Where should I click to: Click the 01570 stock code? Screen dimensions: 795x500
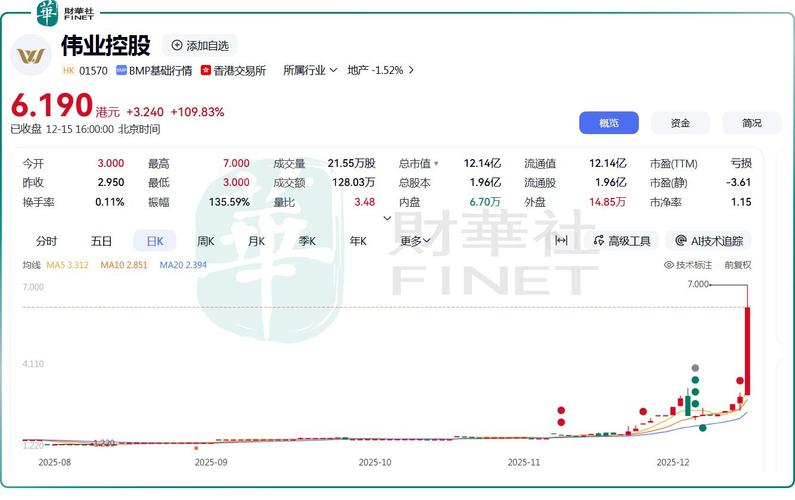93,70
